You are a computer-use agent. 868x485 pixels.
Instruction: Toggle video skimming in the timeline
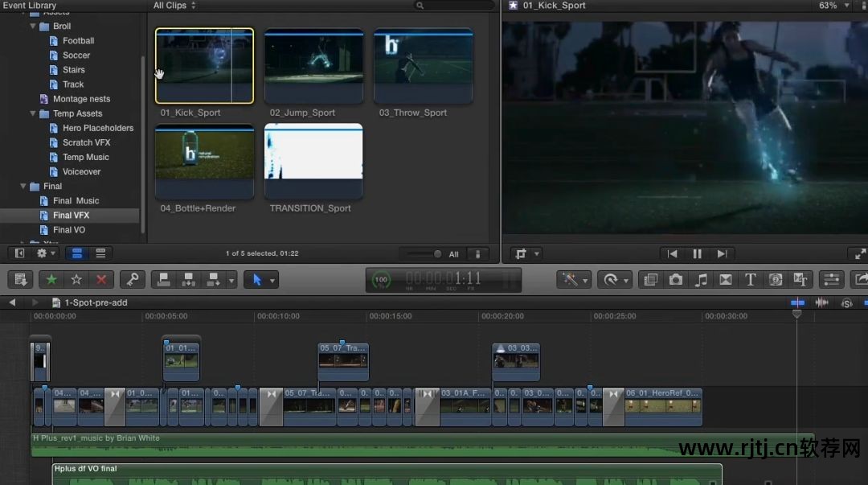[797, 302]
